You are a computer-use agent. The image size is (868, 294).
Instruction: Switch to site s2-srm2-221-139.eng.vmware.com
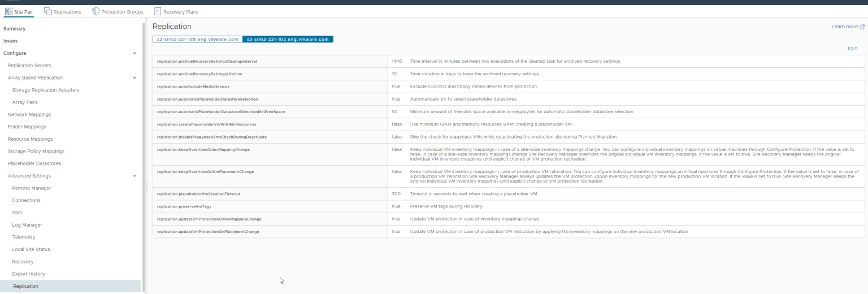(197, 40)
